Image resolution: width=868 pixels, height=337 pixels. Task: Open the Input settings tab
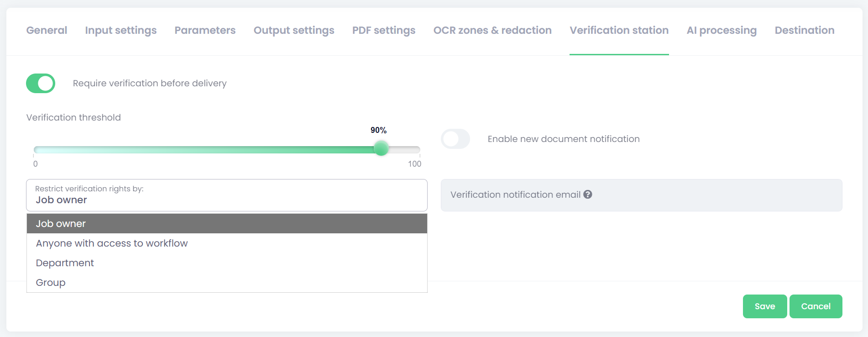[x=120, y=31]
